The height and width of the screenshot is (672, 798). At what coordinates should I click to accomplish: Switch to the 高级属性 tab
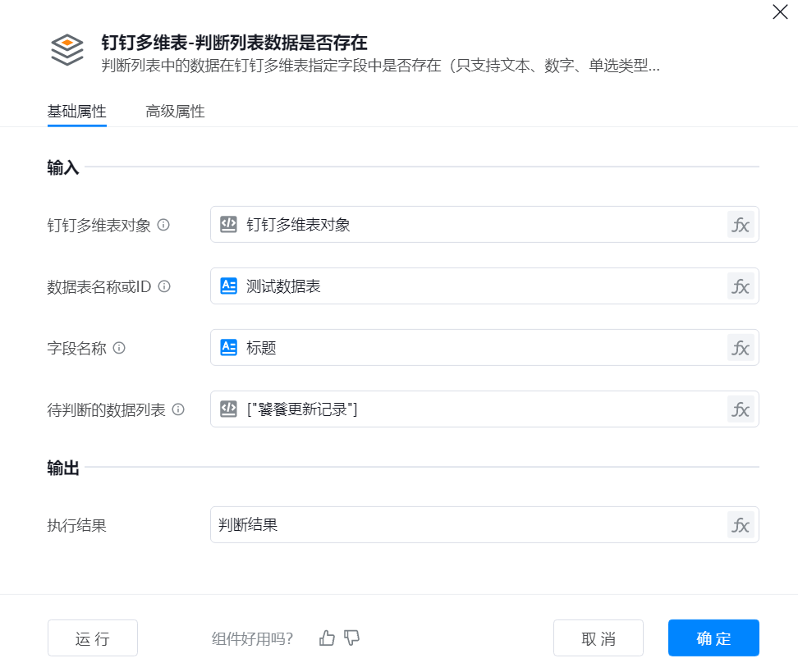(175, 112)
